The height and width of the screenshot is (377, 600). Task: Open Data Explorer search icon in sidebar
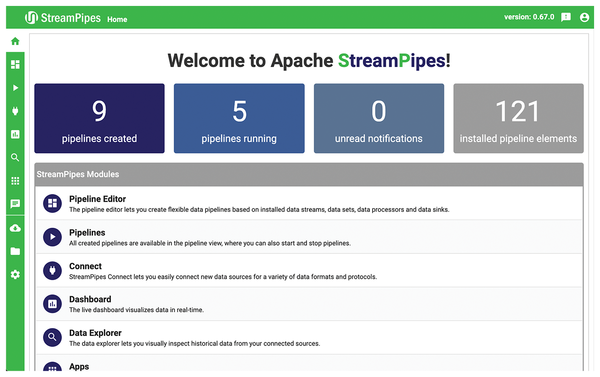click(x=15, y=157)
